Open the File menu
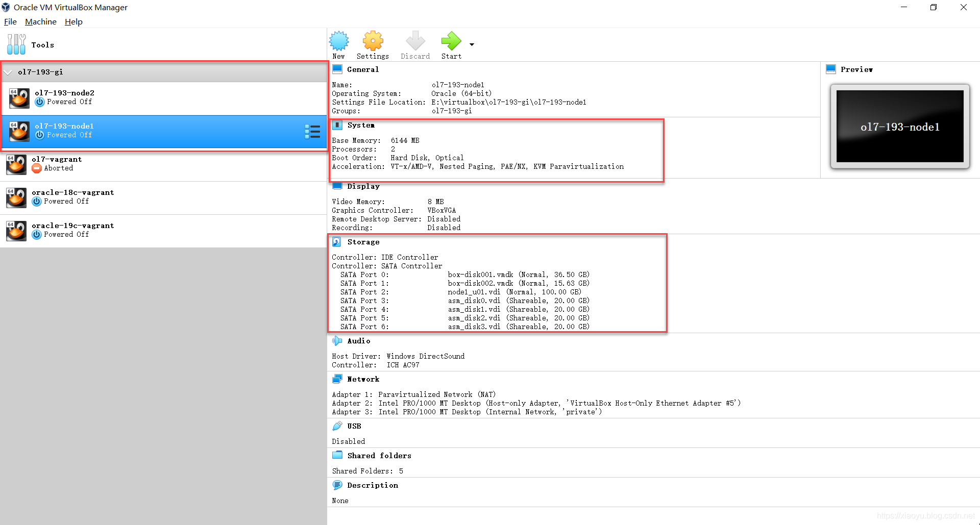This screenshot has width=980, height=525. coord(10,21)
